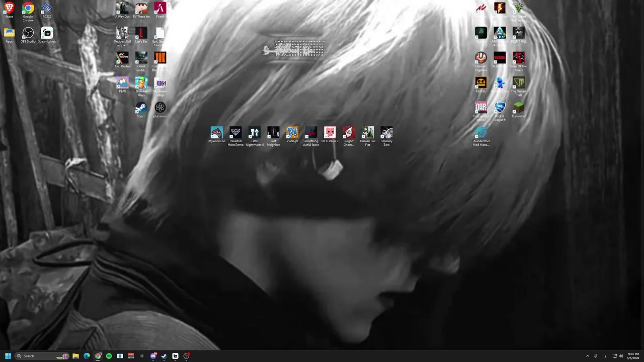Select the Rumble Club desktop icon
This screenshot has width=644, height=362.
[x=500, y=85]
